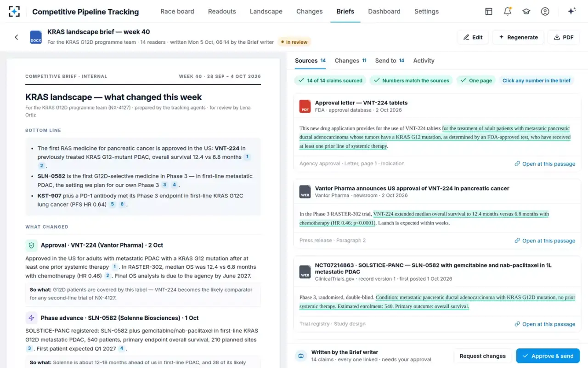Click citation 2 after HR 0.46 in Approval section
Image resolution: width=588 pixels, height=368 pixels.
pyautogui.click(x=107, y=276)
